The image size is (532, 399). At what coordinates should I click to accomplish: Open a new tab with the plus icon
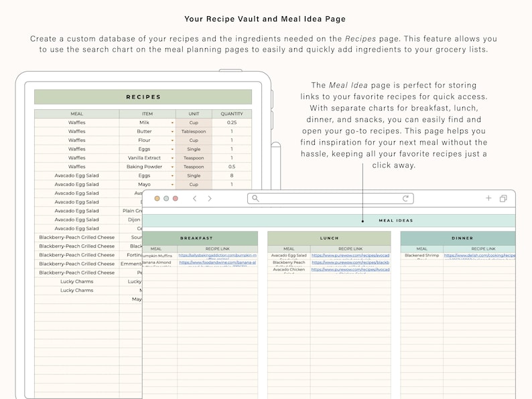coord(488,198)
